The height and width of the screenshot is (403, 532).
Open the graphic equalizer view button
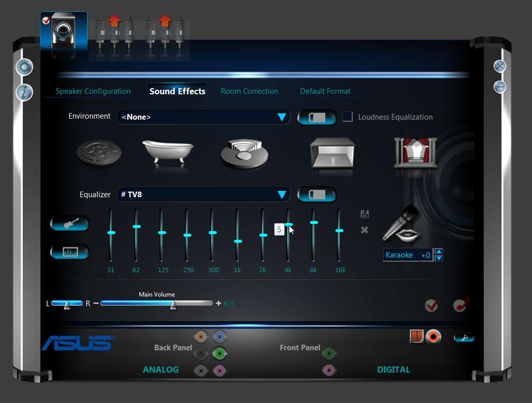[x=70, y=252]
